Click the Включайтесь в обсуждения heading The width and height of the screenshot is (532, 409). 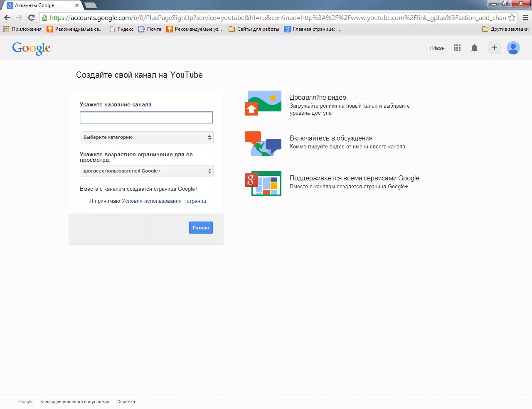click(331, 138)
